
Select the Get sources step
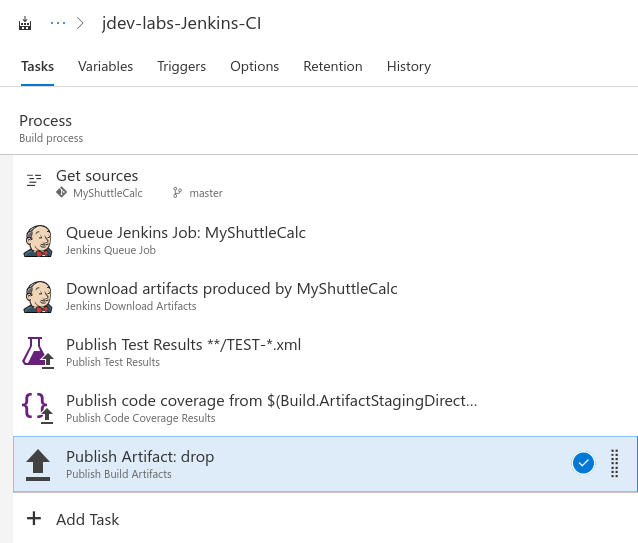tap(325, 183)
